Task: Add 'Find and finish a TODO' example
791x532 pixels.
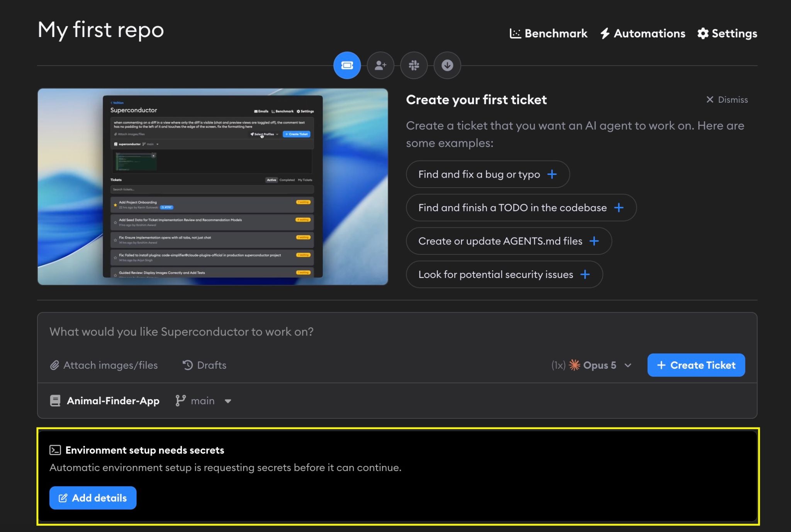Action: [521, 208]
